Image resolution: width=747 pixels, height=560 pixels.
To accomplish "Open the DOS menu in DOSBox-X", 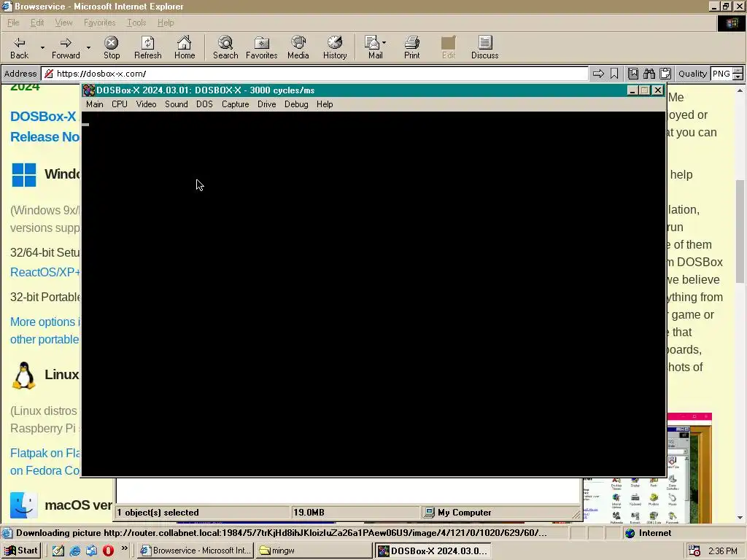I will point(204,104).
